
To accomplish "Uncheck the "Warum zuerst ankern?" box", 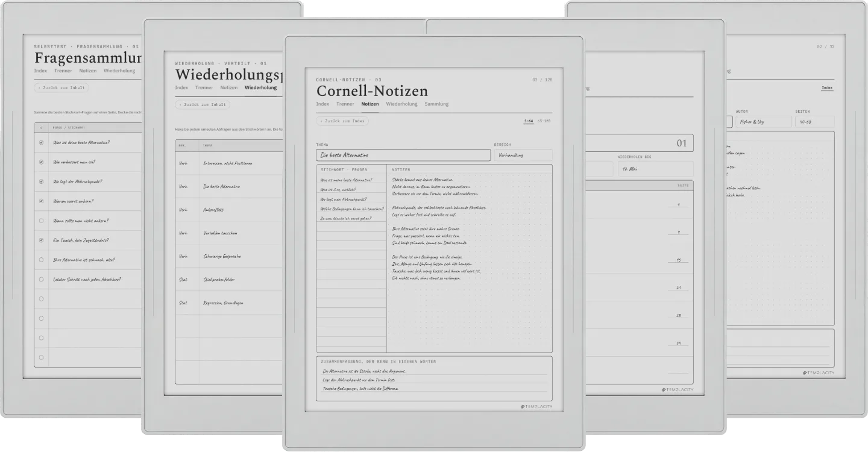I will [41, 201].
